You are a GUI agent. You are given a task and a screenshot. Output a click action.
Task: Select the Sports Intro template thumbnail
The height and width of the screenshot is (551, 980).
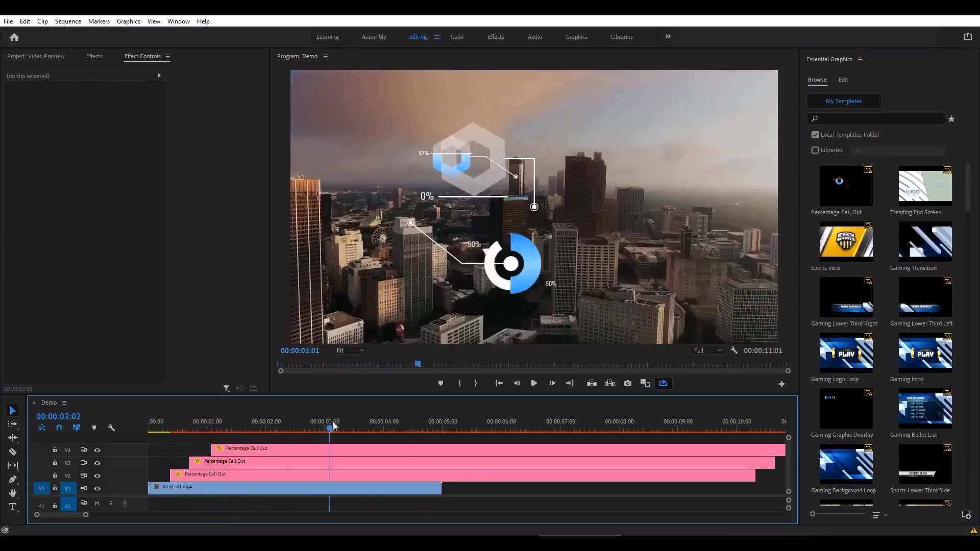pyautogui.click(x=846, y=242)
